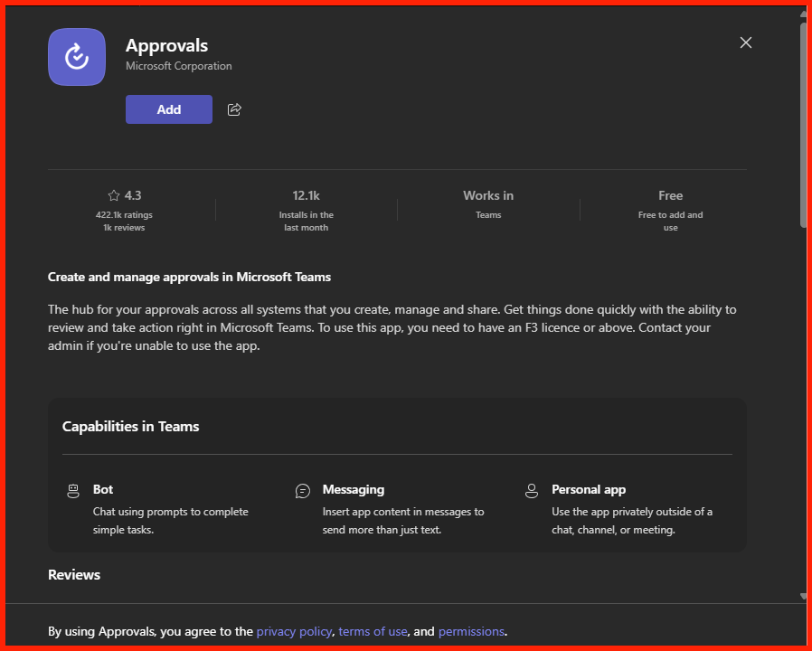Click the Microsoft Corporation publisher name

coord(179,66)
